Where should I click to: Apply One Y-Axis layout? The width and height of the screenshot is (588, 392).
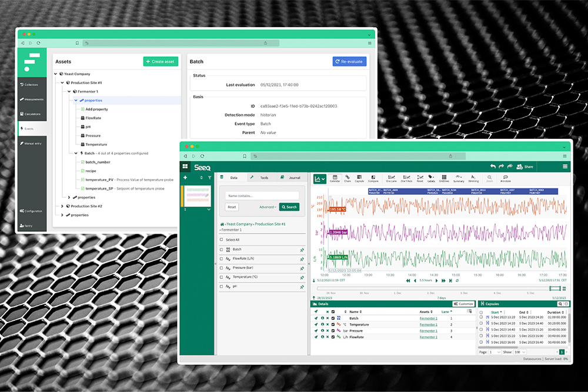[406, 178]
